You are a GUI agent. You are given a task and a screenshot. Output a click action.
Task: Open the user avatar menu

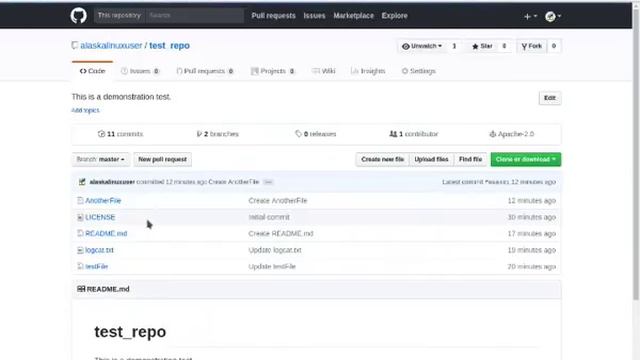click(553, 16)
